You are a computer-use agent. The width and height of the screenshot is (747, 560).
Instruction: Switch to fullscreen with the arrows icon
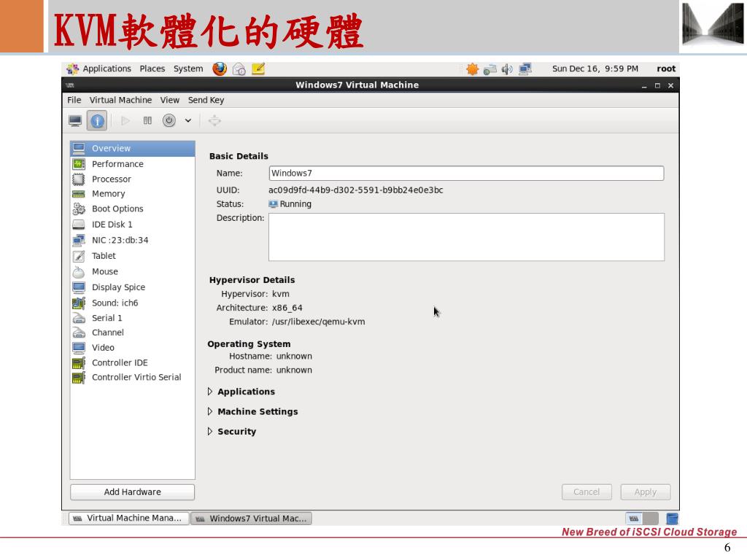coord(214,121)
